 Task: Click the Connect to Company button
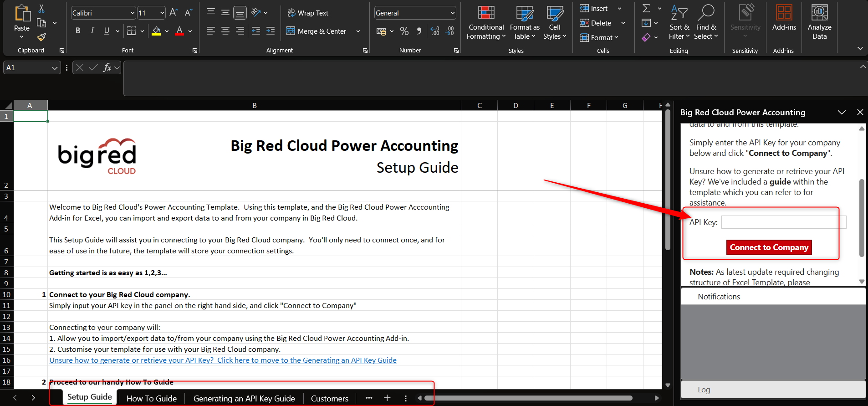[769, 247]
